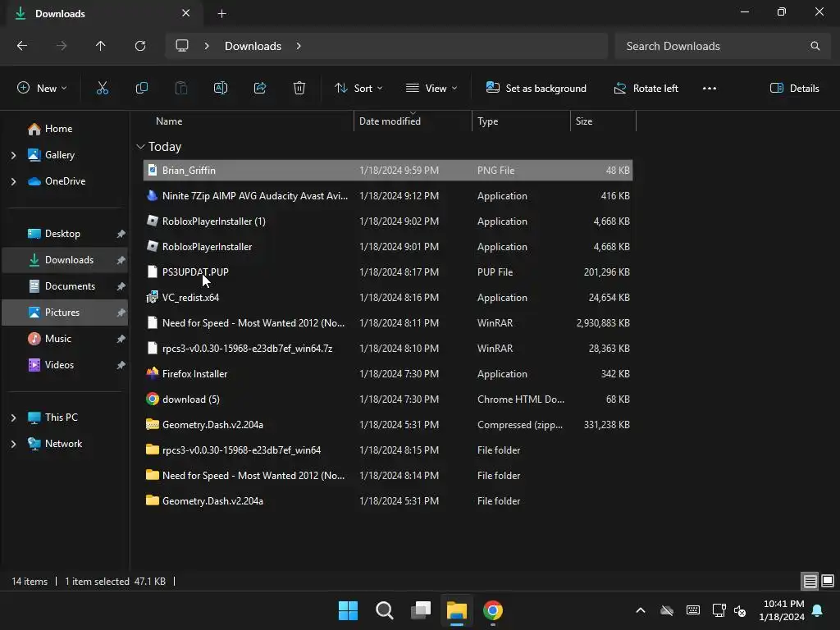The height and width of the screenshot is (630, 840).
Task: Click pin icon next to Music
Action: 121,339
